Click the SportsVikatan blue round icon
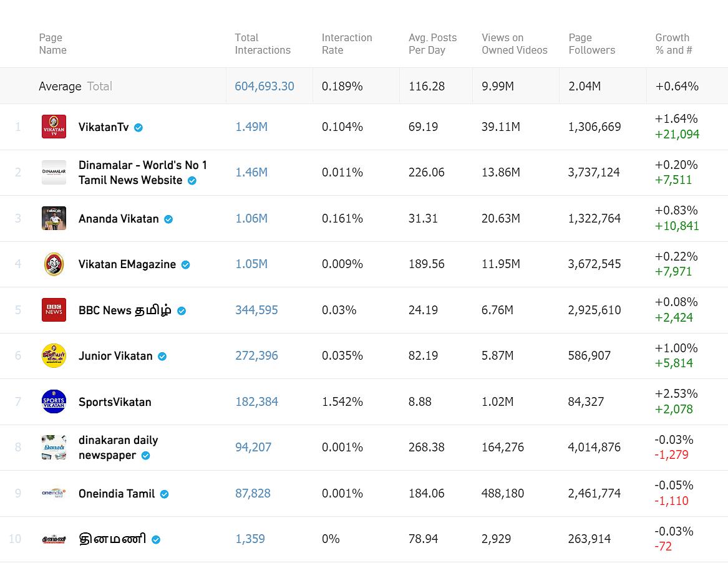This screenshot has width=728, height=586. click(x=54, y=401)
